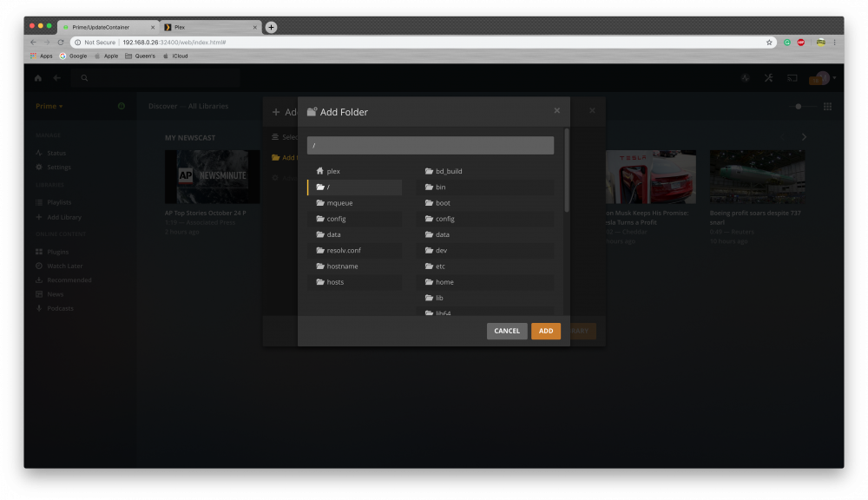Open Recommended in the sidebar
Viewport: 868px width, 500px height.
[69, 280]
